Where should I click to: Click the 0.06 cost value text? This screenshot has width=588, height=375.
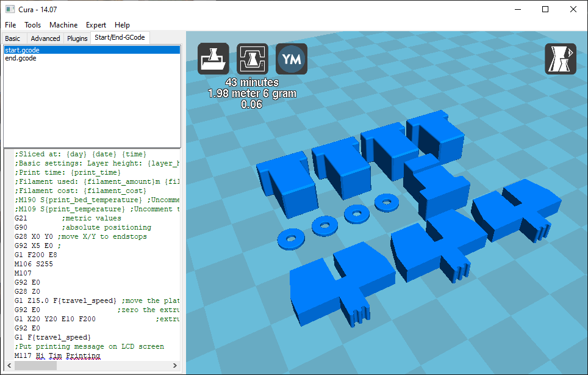pos(252,104)
